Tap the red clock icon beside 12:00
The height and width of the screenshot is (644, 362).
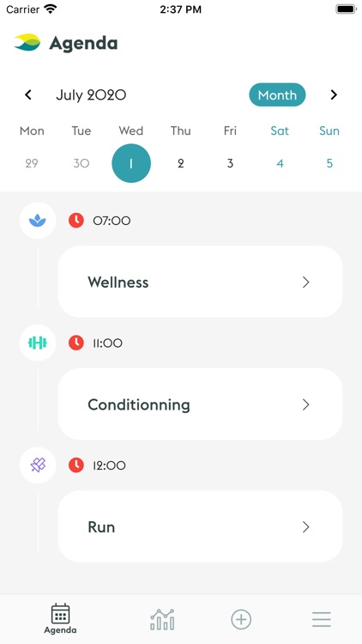tap(76, 465)
